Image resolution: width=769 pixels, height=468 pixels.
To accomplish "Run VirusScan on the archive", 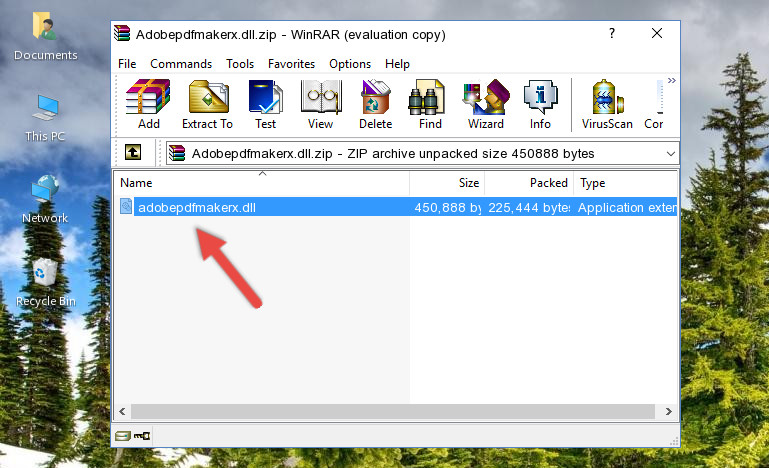I will (607, 104).
